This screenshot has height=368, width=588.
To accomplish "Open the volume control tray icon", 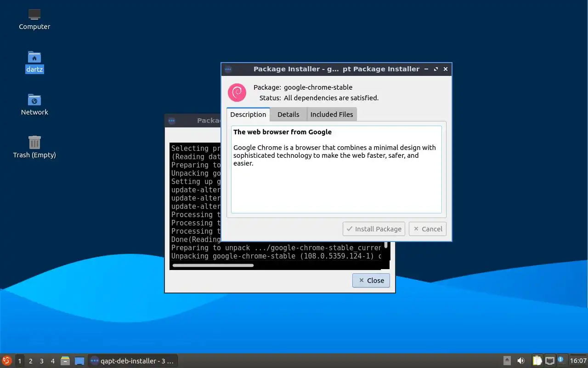I will click(x=521, y=361).
